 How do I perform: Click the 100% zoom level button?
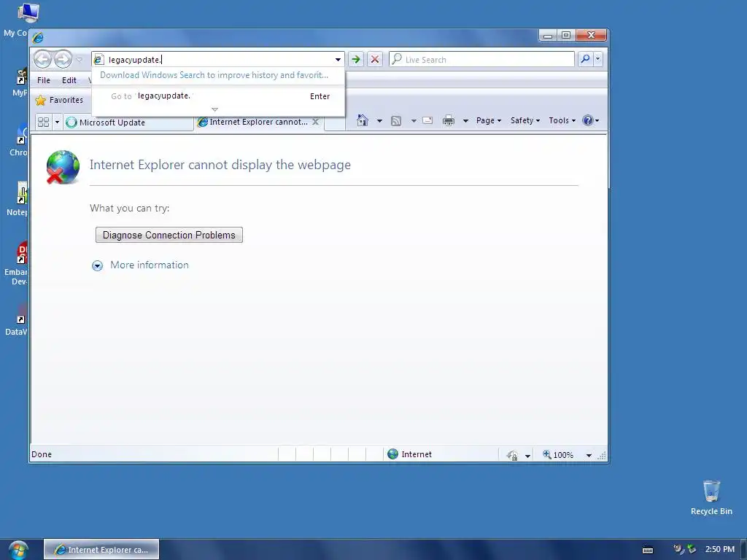point(558,455)
